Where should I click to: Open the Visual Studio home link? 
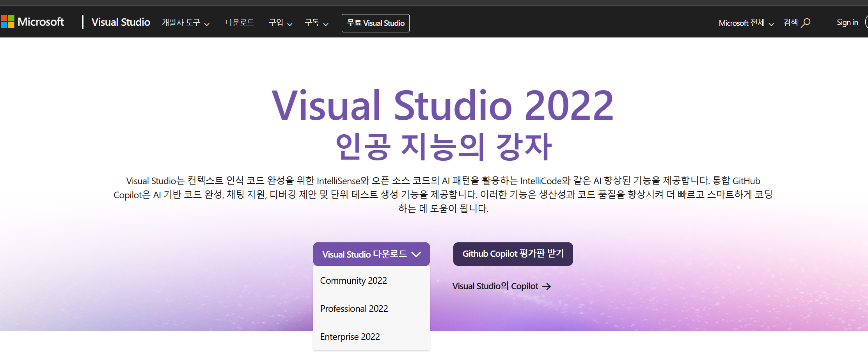121,22
